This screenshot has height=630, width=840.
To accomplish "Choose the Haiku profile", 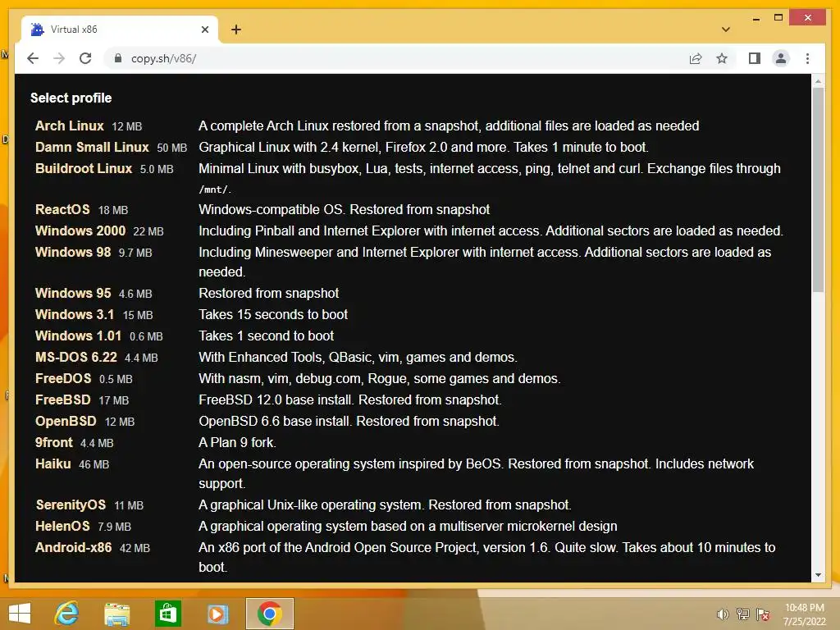I will [52, 464].
